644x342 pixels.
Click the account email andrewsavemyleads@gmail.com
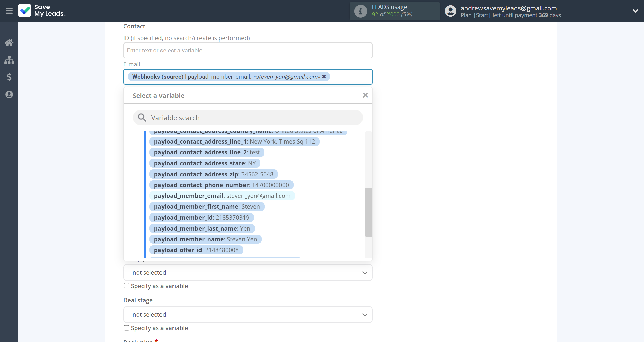[509, 8]
